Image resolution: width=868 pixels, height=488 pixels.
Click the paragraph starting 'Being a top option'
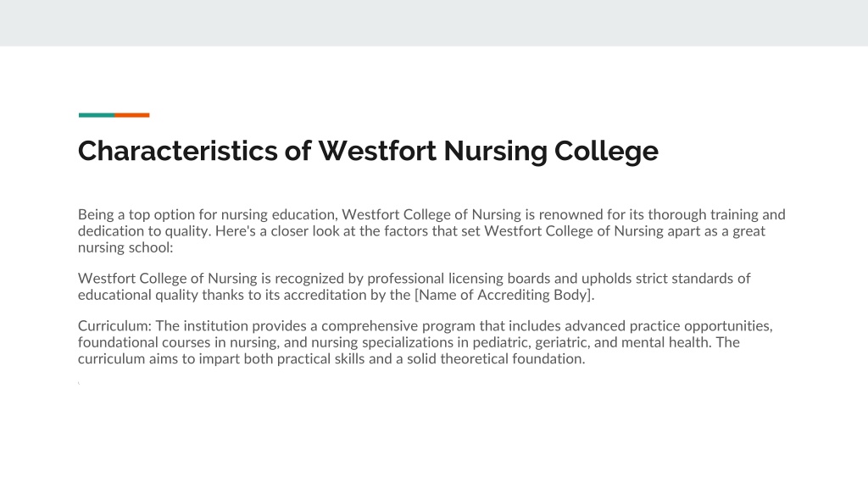[x=431, y=230]
